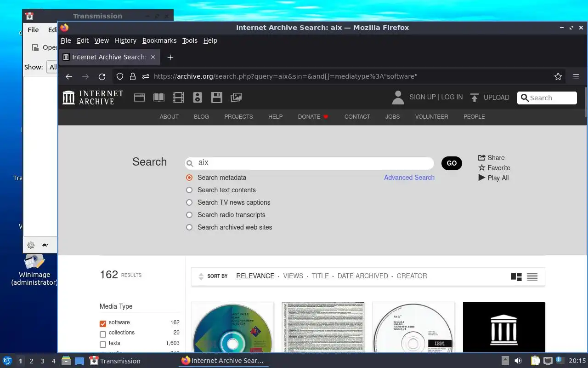This screenshot has height=368, width=588.
Task: Switch to workspace 2 on taskbar
Action: click(x=31, y=361)
